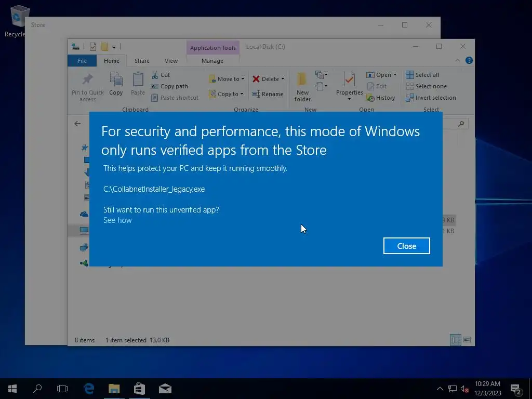The height and width of the screenshot is (399, 532).
Task: Create a New folder from ribbon
Action: (302, 87)
